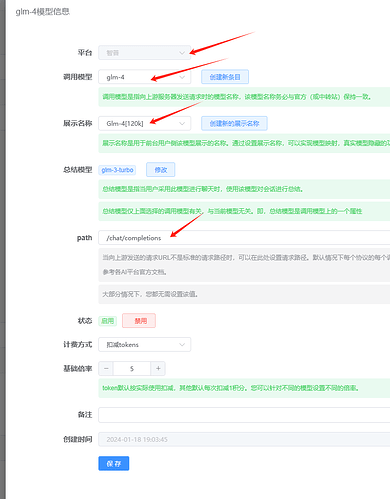Image resolution: width=390 pixels, height=499 pixels.
Task: Click 修改 button next to summary model
Action: [x=161, y=170]
